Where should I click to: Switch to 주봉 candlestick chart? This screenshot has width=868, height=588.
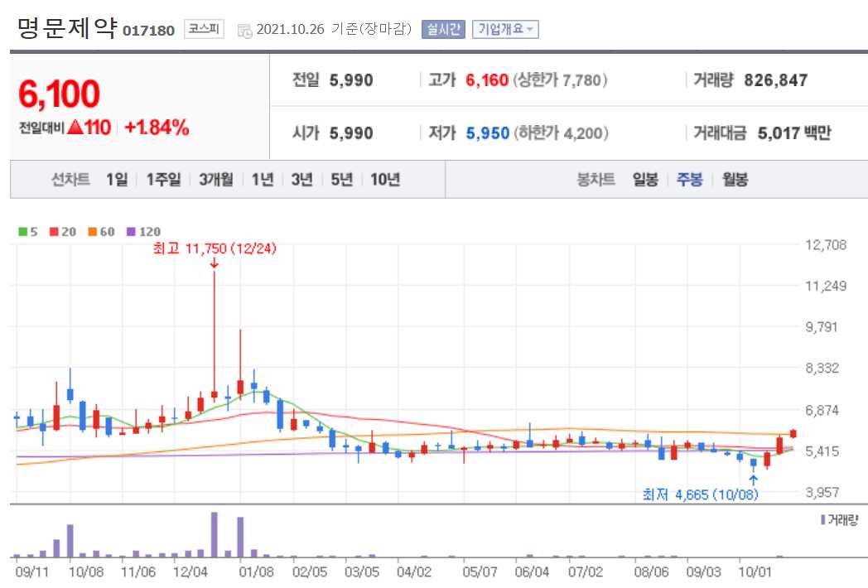(689, 180)
